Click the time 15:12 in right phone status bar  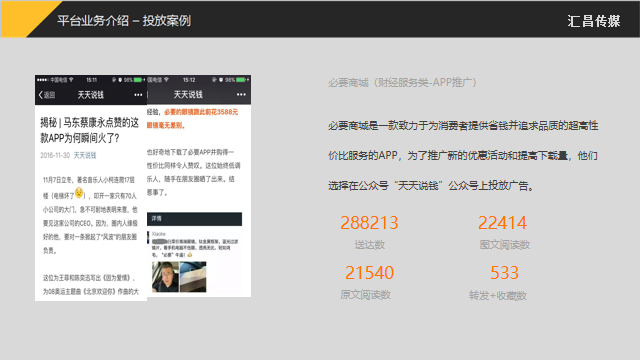tap(189, 80)
